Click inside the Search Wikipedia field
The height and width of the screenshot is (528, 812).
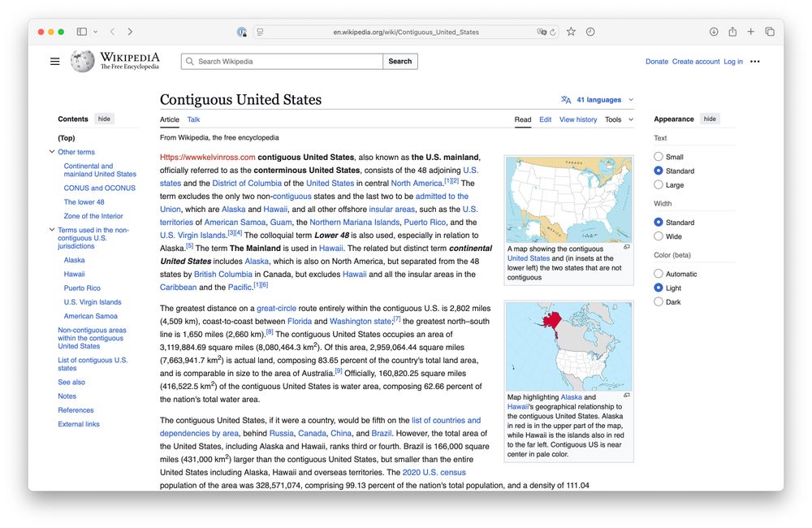[280, 61]
